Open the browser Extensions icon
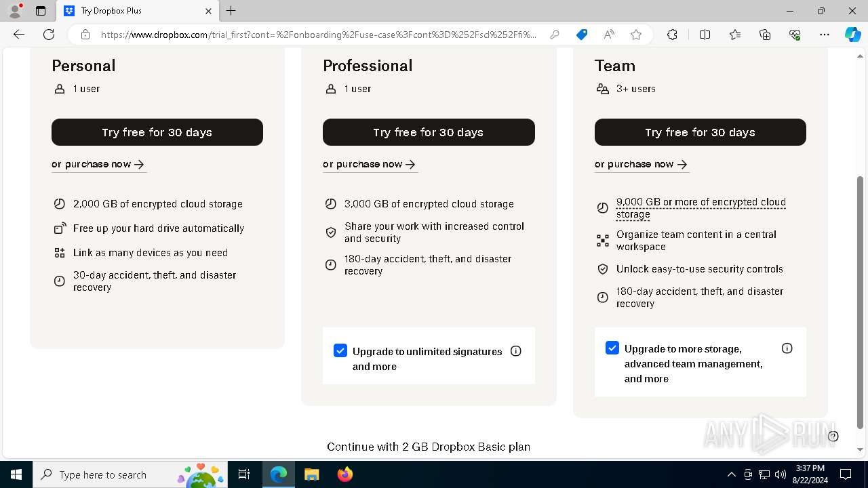868x488 pixels. pyautogui.click(x=672, y=35)
